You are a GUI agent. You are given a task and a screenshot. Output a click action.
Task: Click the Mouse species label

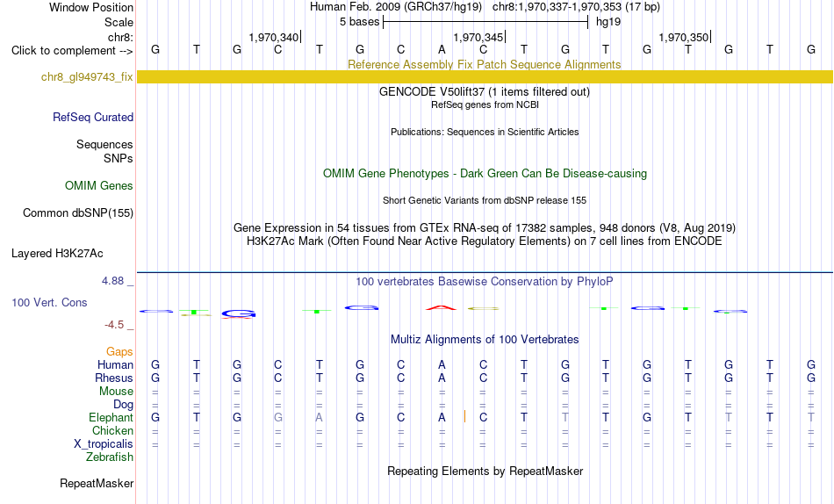116,392
